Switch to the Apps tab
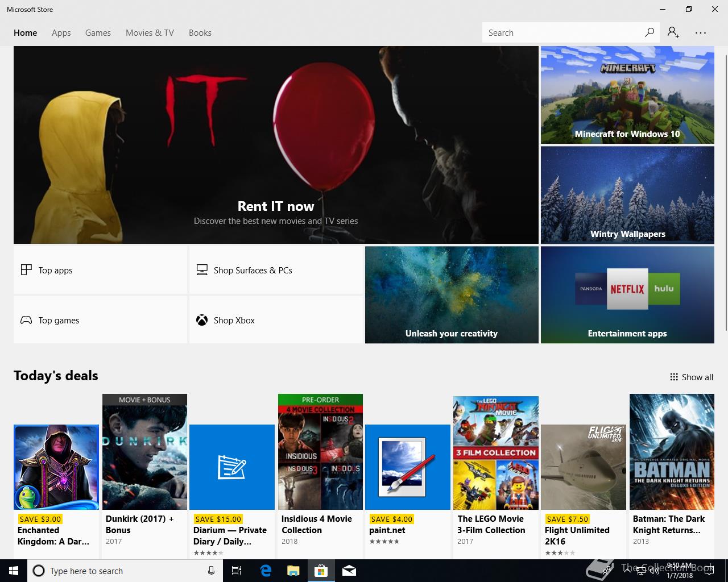Image resolution: width=728 pixels, height=582 pixels. (x=61, y=32)
